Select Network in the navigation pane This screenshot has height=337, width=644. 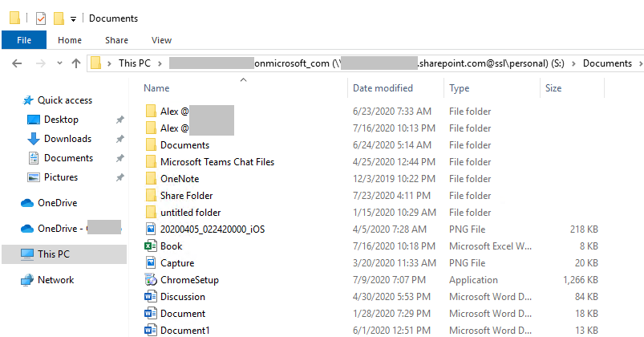click(x=55, y=280)
